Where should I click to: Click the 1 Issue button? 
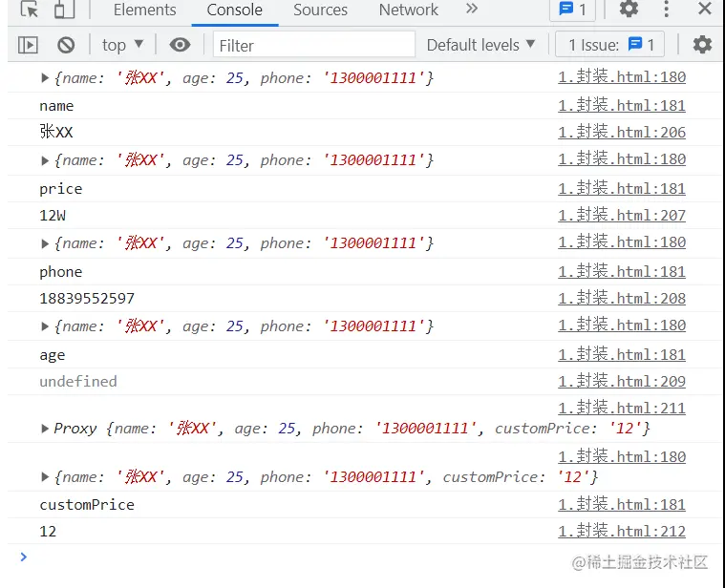[x=609, y=45]
